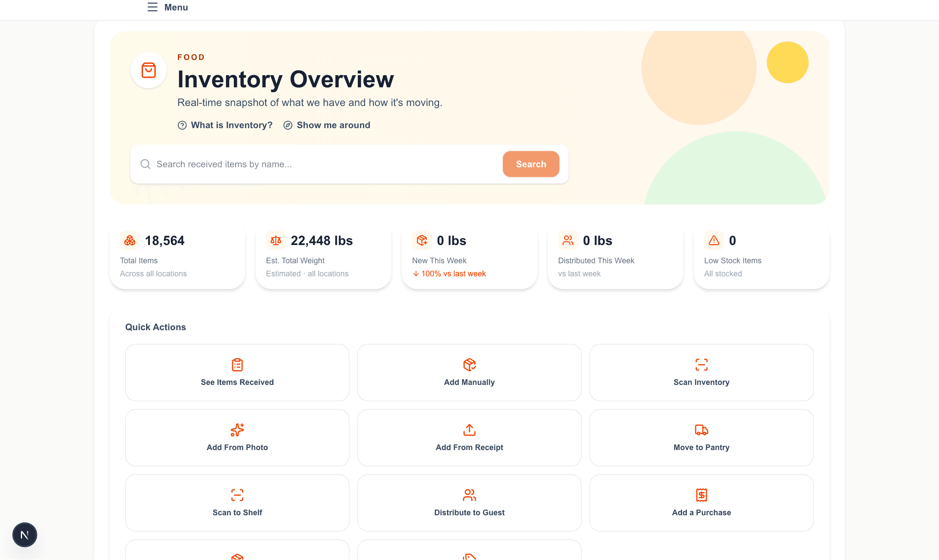Click the sparkle icon above Add From Photo

(x=237, y=430)
